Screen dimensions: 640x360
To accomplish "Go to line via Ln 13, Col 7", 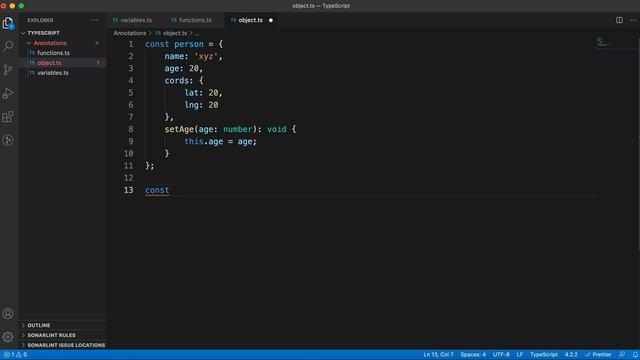I will pos(438,355).
